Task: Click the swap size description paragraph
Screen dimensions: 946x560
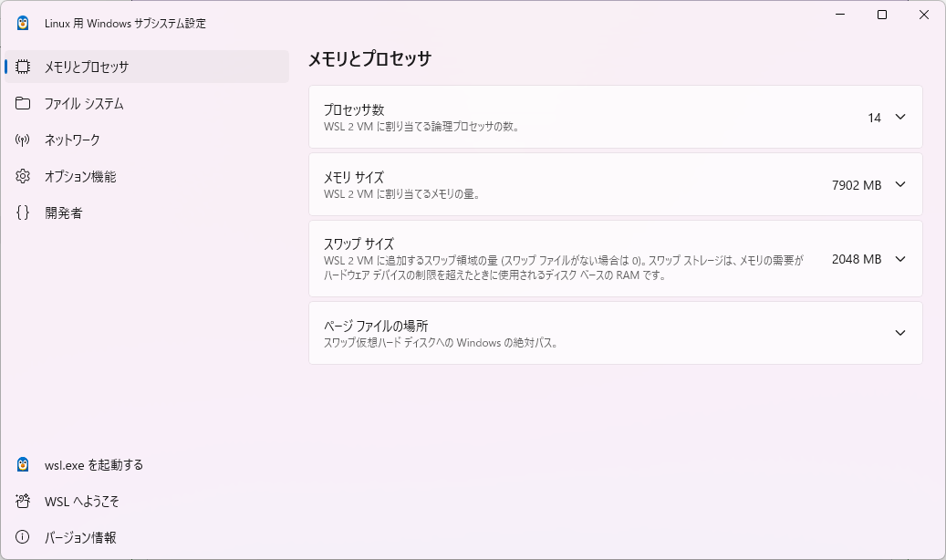Action: (564, 268)
